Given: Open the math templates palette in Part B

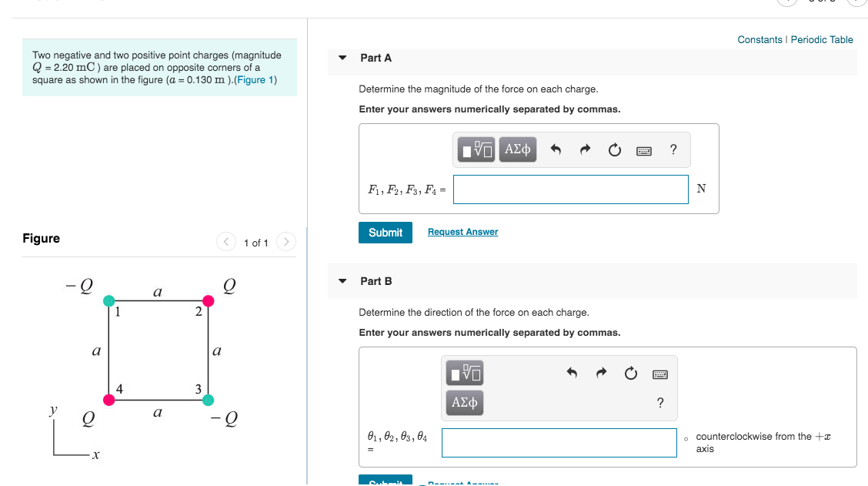Looking at the screenshot, I should click(464, 374).
